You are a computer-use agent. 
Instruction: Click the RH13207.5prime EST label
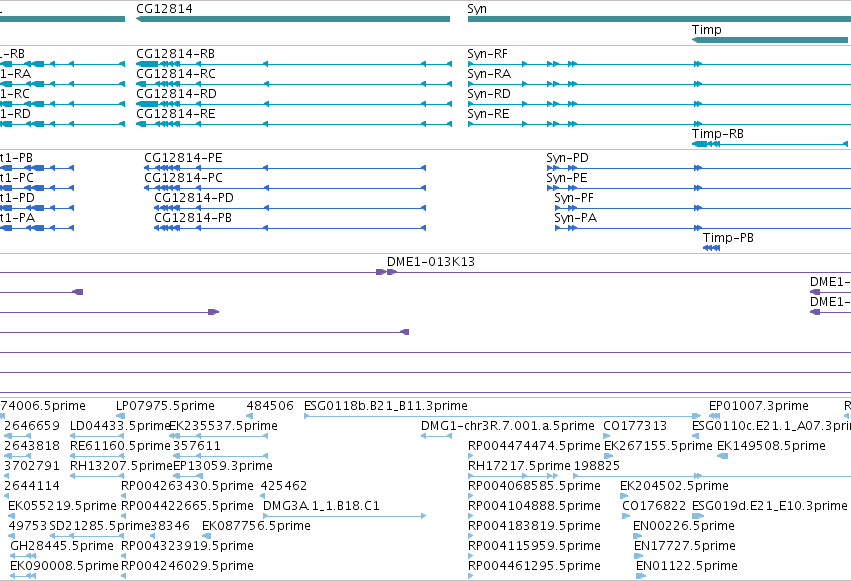[x=121, y=466]
